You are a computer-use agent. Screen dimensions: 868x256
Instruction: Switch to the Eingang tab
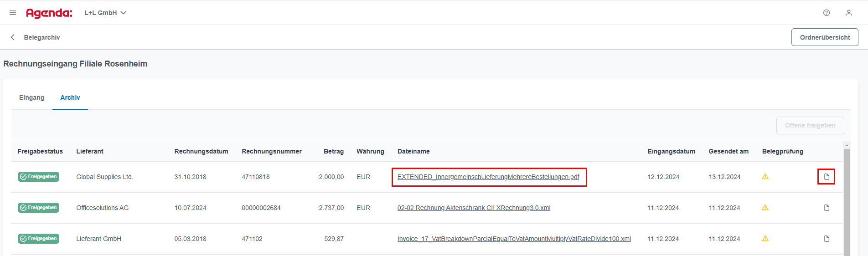click(32, 97)
